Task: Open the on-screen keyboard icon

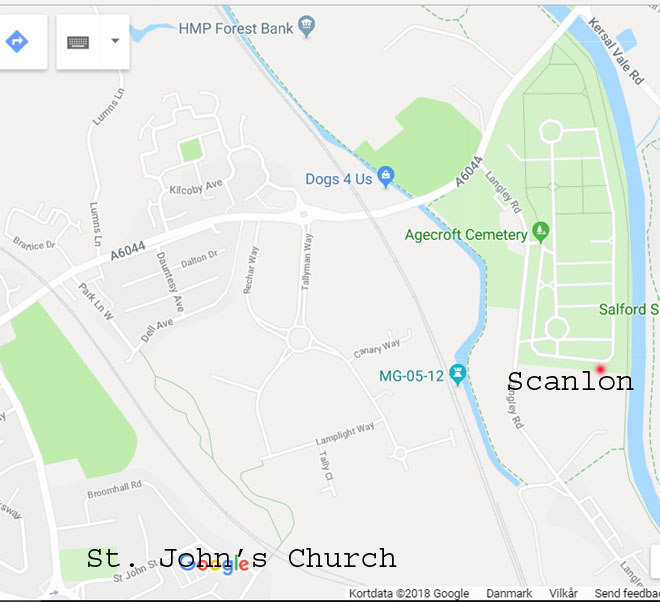Action: click(78, 42)
